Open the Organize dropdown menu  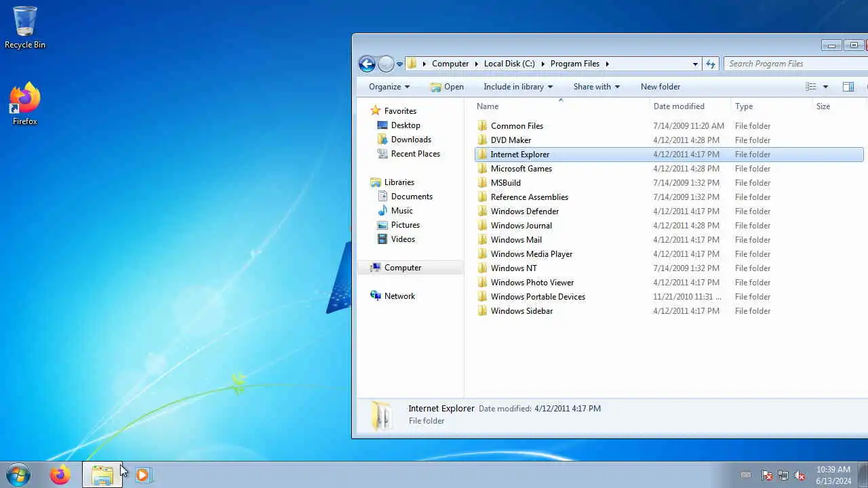click(x=389, y=87)
